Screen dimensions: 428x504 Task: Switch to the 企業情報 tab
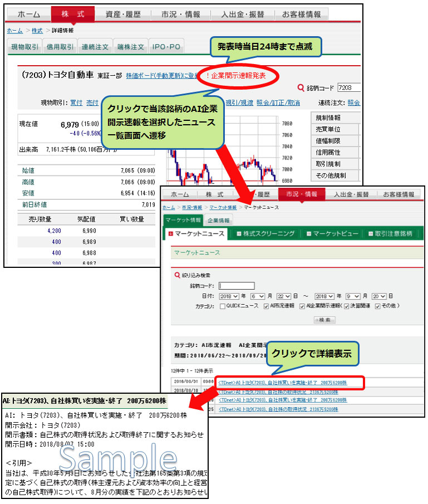[219, 221]
